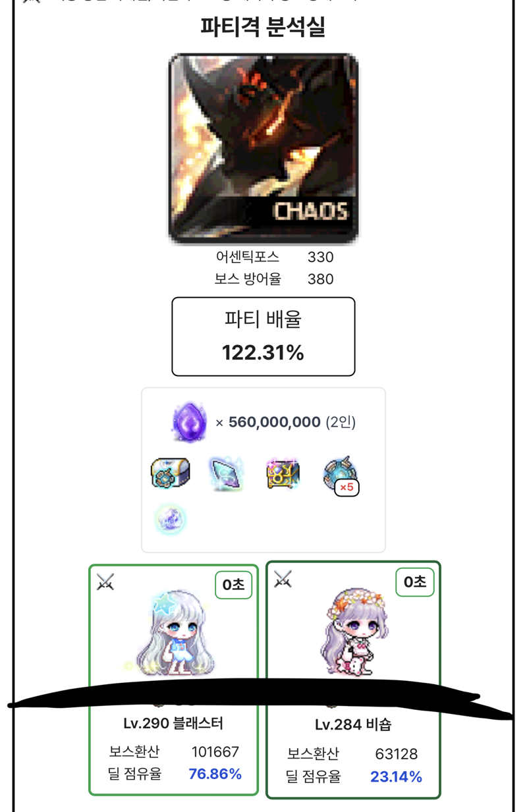Image resolution: width=527 pixels, height=812 pixels.
Task: Click the 76.86% damage share value
Action: click(x=215, y=774)
